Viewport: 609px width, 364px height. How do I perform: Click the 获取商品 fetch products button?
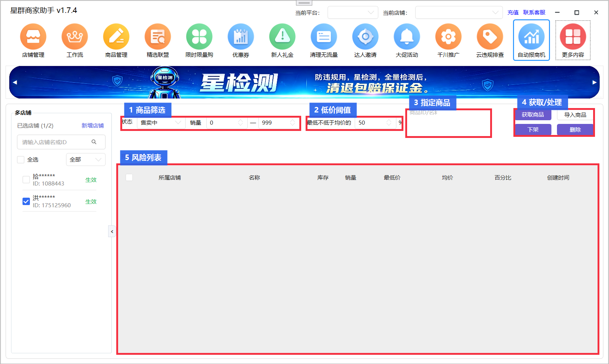point(533,115)
